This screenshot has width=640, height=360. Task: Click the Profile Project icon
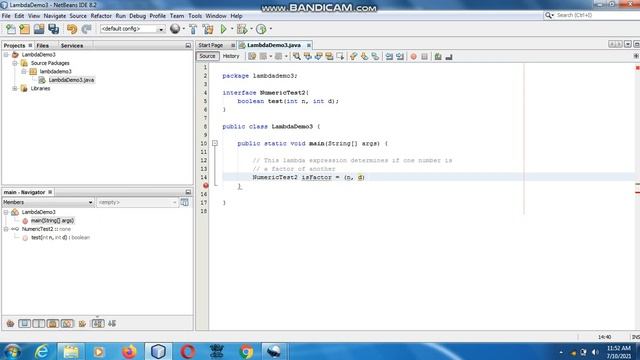point(261,29)
